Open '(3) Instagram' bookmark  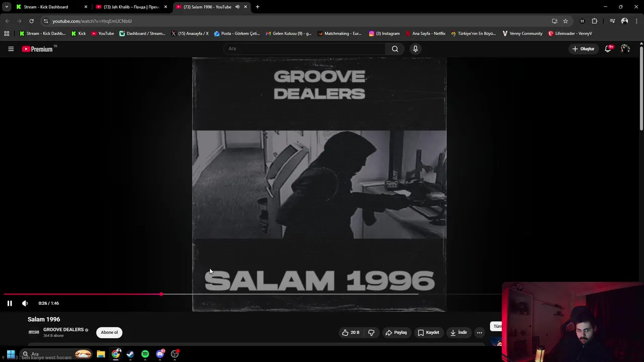[x=384, y=34]
